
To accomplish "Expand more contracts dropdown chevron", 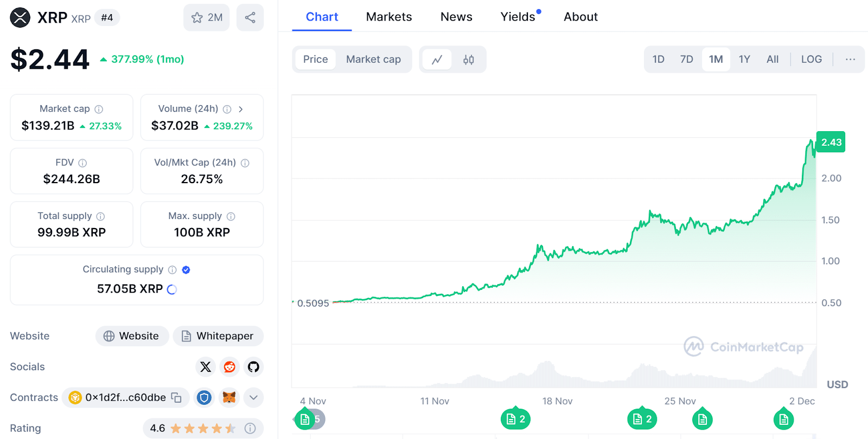I will 253,398.
